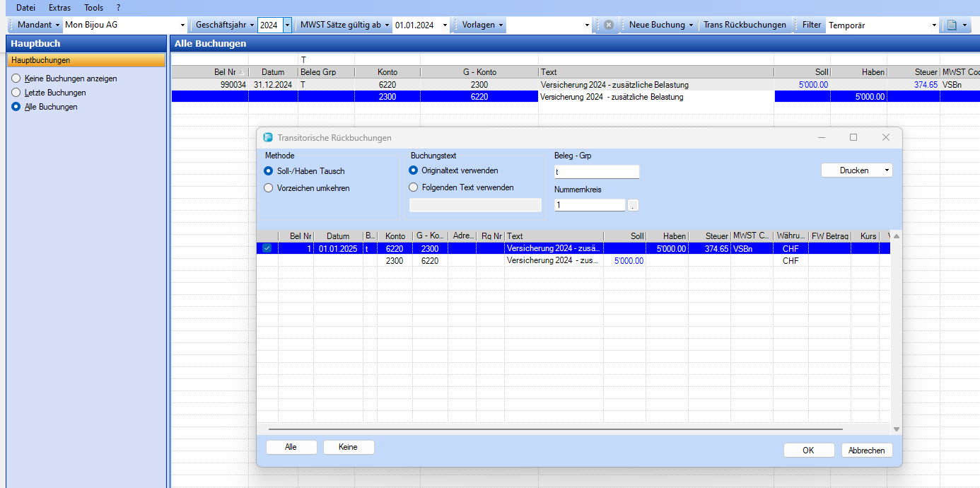This screenshot has width=980, height=488.
Task: Select Keine Buchungen anzeigen
Action: coord(16,79)
